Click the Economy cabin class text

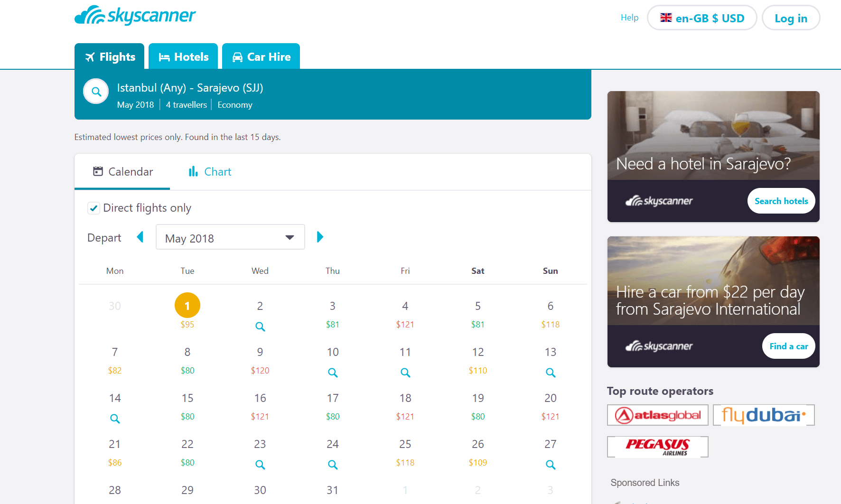pos(235,105)
